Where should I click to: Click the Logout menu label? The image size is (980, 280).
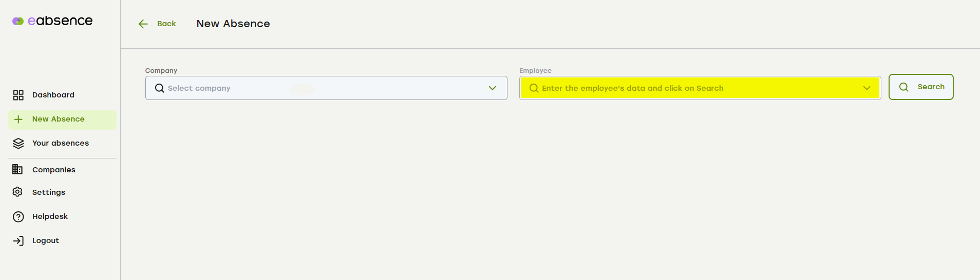(46, 241)
